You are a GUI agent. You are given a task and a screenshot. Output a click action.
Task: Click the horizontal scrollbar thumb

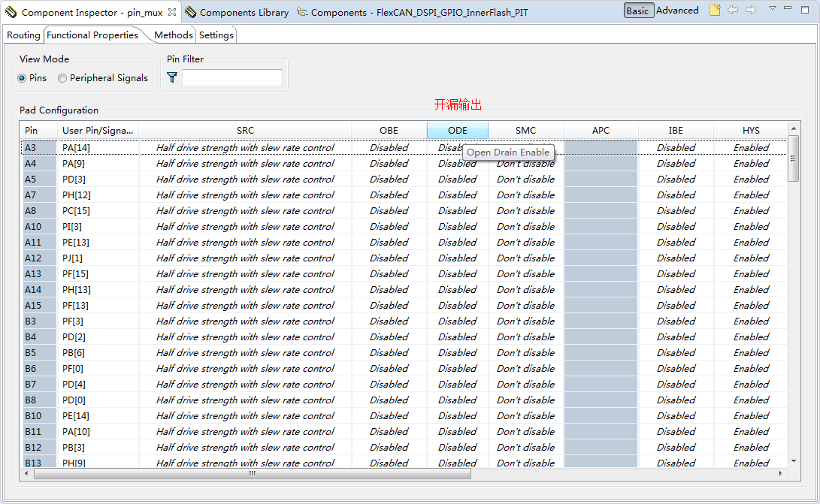coord(253,474)
